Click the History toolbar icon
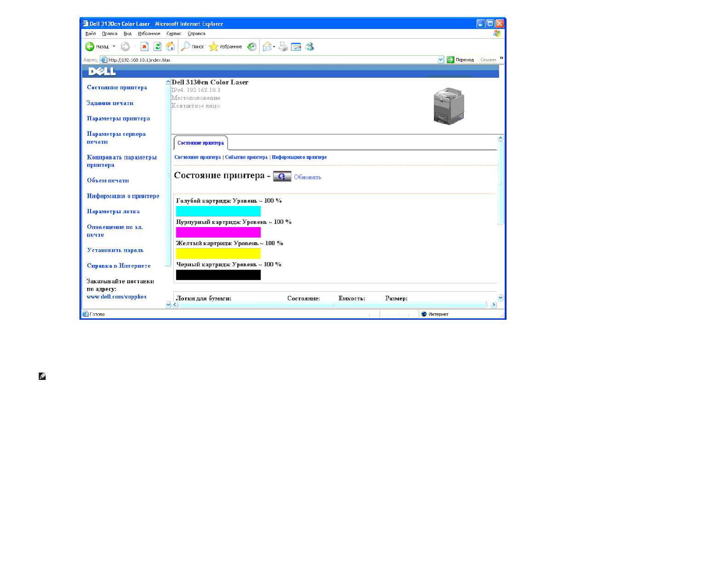Viewport: 728px width, 563px height. [x=251, y=46]
